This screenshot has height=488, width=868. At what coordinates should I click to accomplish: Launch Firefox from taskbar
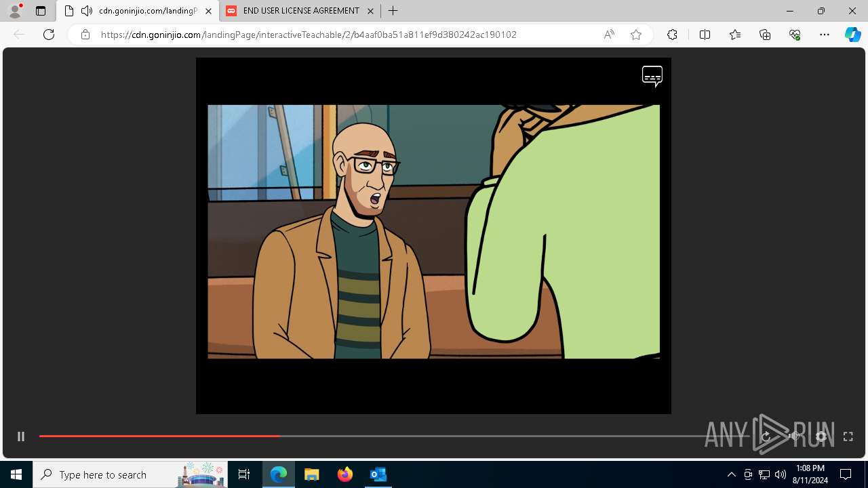[345, 474]
